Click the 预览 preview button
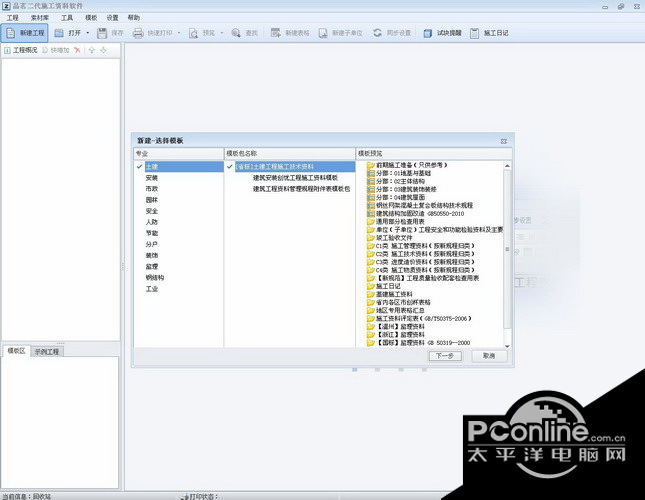 coord(202,33)
